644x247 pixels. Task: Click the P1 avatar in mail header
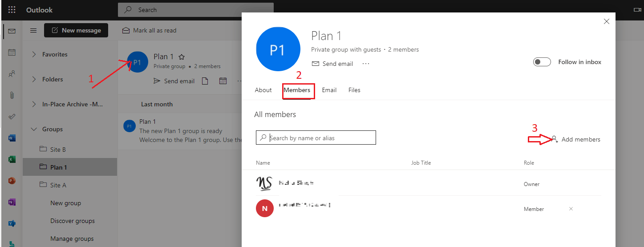pyautogui.click(x=138, y=62)
